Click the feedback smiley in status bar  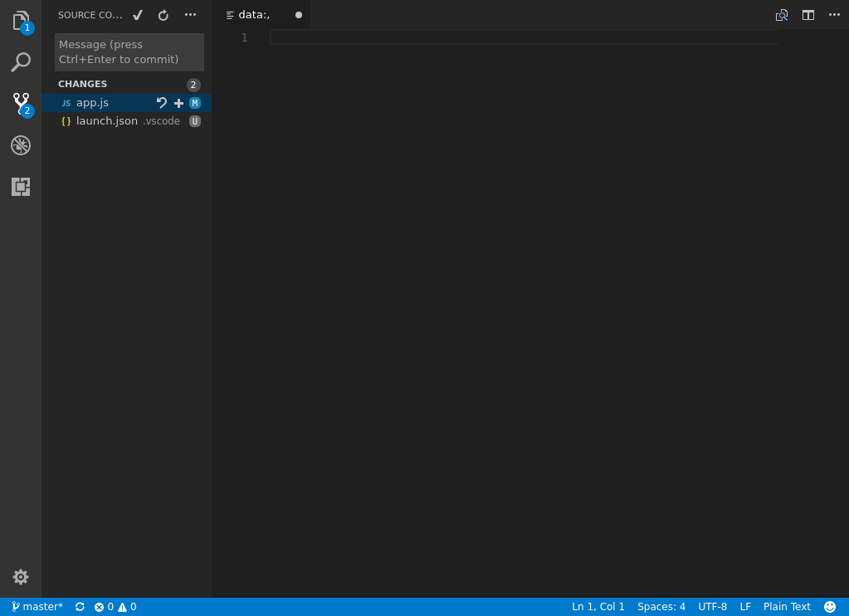[829, 606]
